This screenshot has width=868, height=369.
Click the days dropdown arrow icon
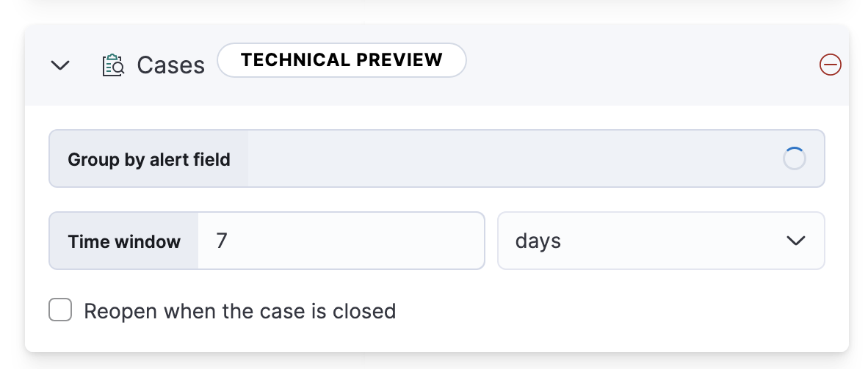796,241
